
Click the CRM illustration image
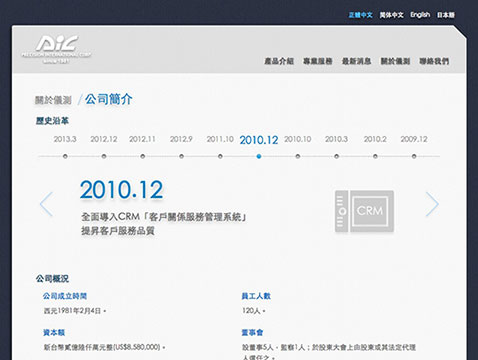(364, 211)
